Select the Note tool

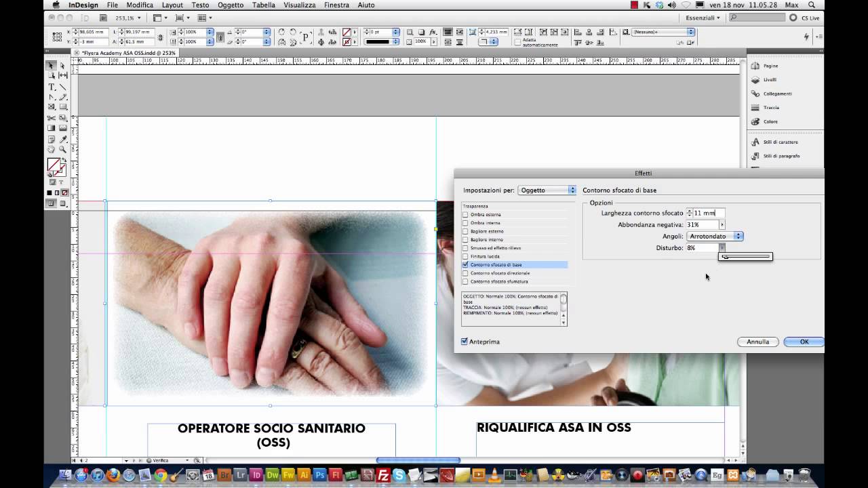tap(52, 139)
